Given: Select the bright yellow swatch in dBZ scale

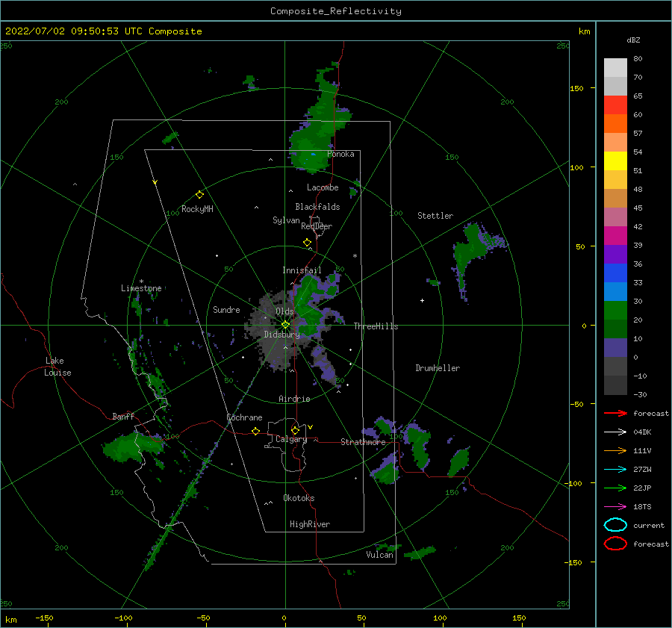Looking at the screenshot, I should pos(615,161).
